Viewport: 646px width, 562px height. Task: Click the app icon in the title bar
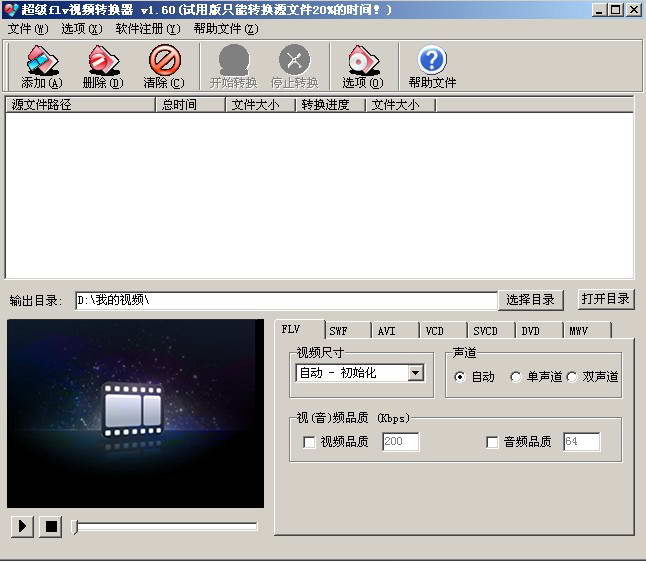(11, 9)
